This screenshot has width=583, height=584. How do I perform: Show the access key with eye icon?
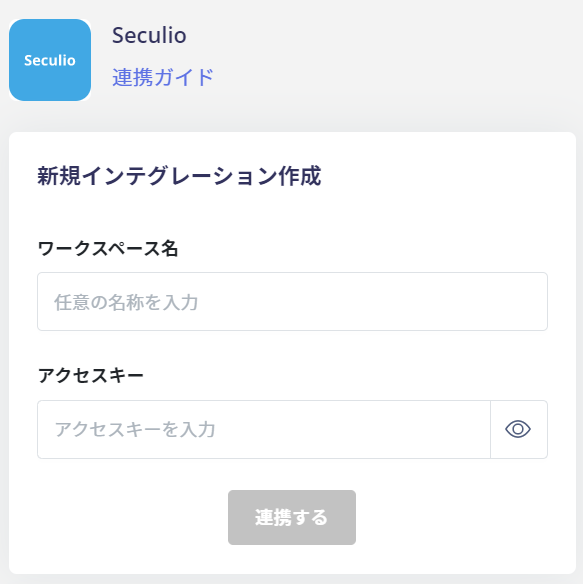(x=518, y=429)
